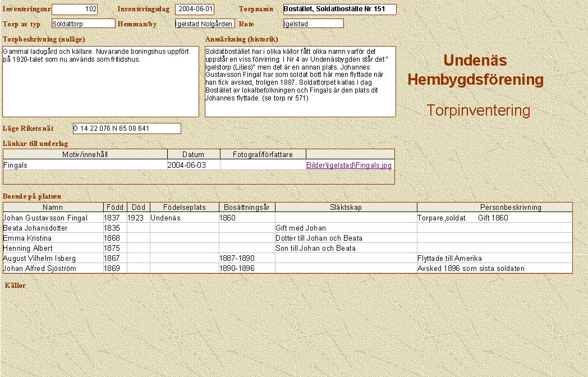Select the Rote field containing Igelstad
588x377 pixels.
tap(313, 24)
